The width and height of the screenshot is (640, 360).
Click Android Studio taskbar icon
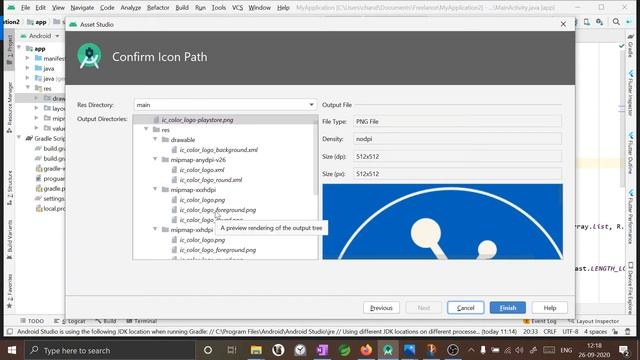tap(387, 350)
